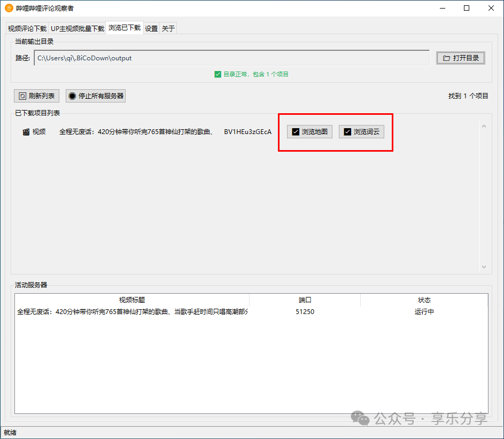
Task: Click the 浏览词云 button
Action: (361, 132)
